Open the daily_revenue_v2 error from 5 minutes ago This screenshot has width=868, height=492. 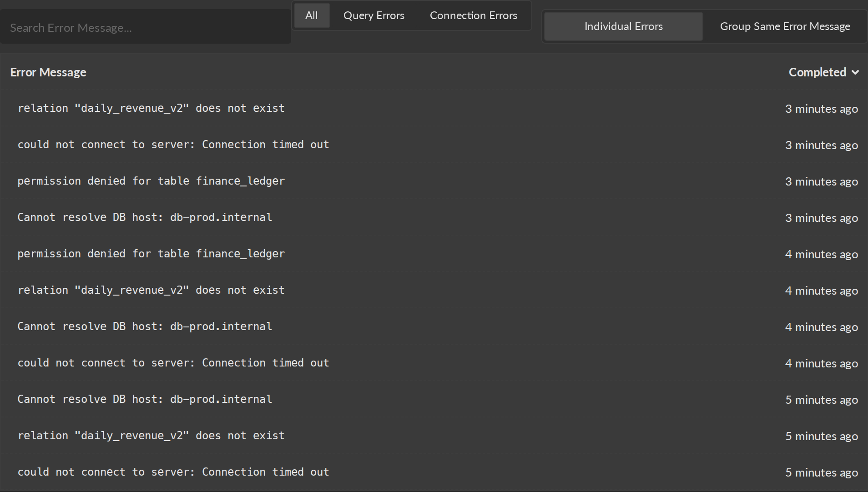coord(434,436)
